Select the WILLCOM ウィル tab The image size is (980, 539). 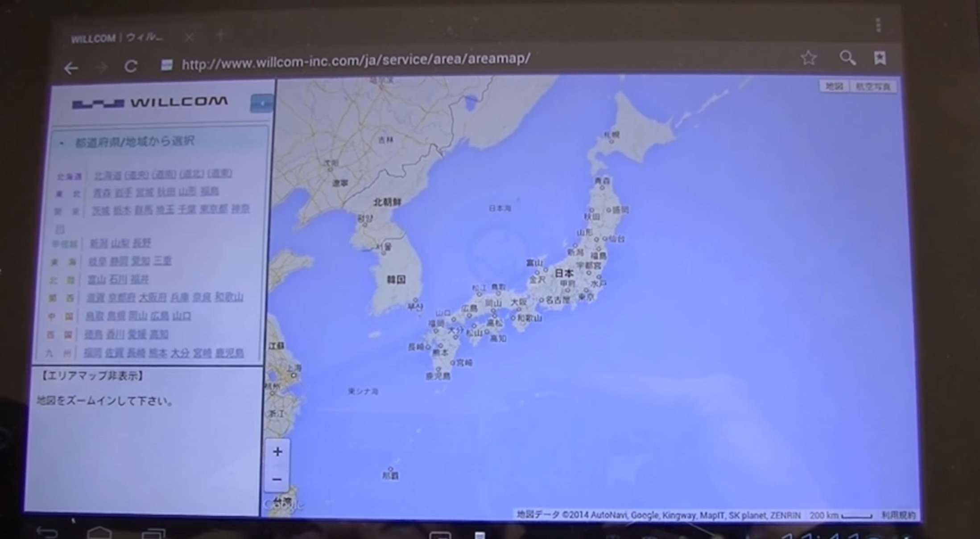(117, 38)
